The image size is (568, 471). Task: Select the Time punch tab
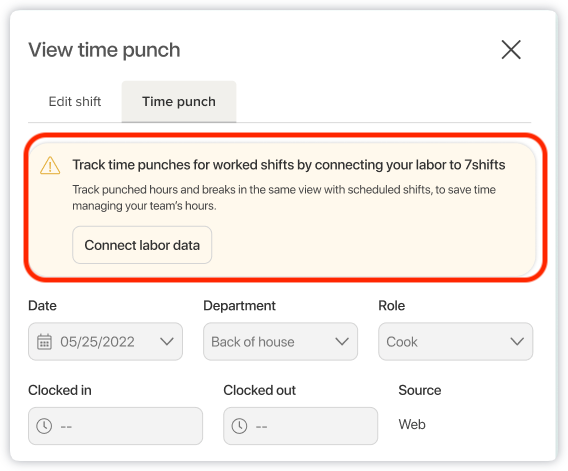click(x=179, y=102)
